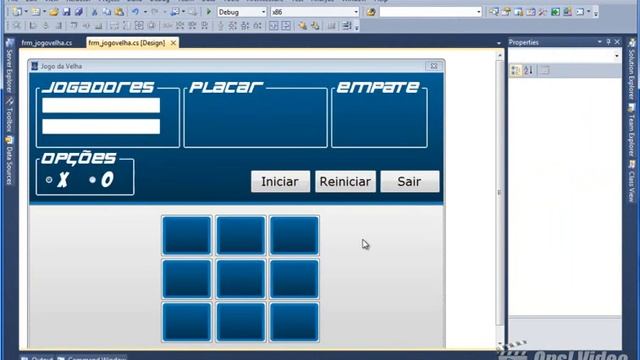Click the Make Same Size layout icon
Image resolution: width=640 pixels, height=360 pixels.
[x=139, y=26]
